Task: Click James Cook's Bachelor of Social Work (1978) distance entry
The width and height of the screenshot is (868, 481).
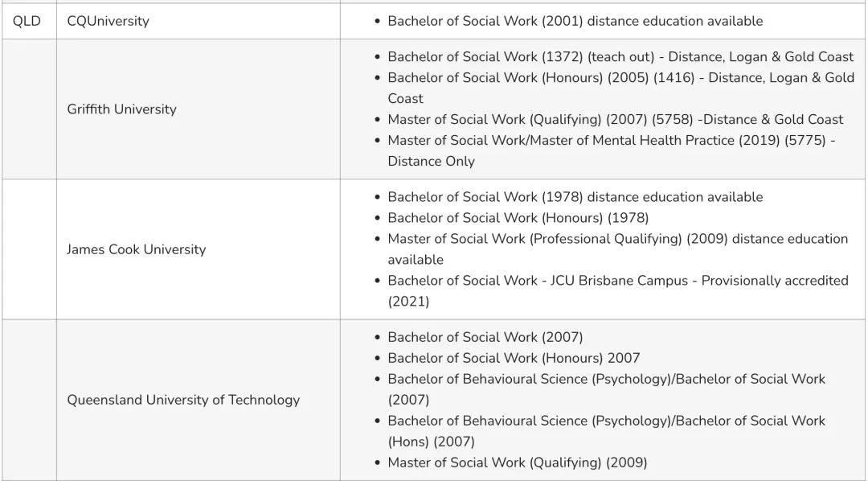Action: (575, 197)
